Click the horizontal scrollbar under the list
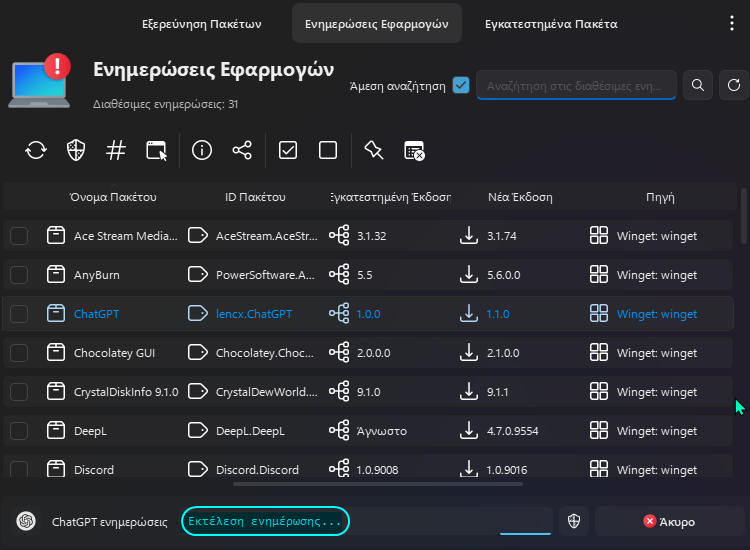The width and height of the screenshot is (750, 550). 378,484
